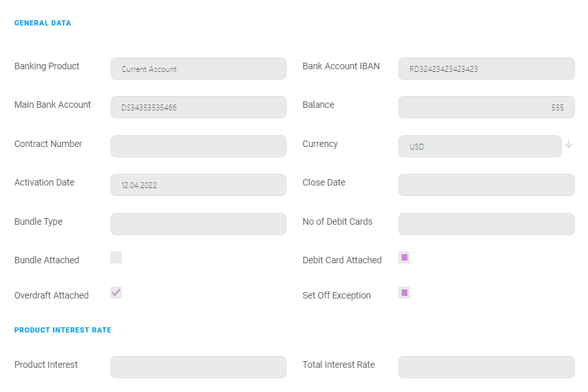Image resolution: width=588 pixels, height=392 pixels.
Task: Click the Currency dropdown arrow icon
Action: 568,145
